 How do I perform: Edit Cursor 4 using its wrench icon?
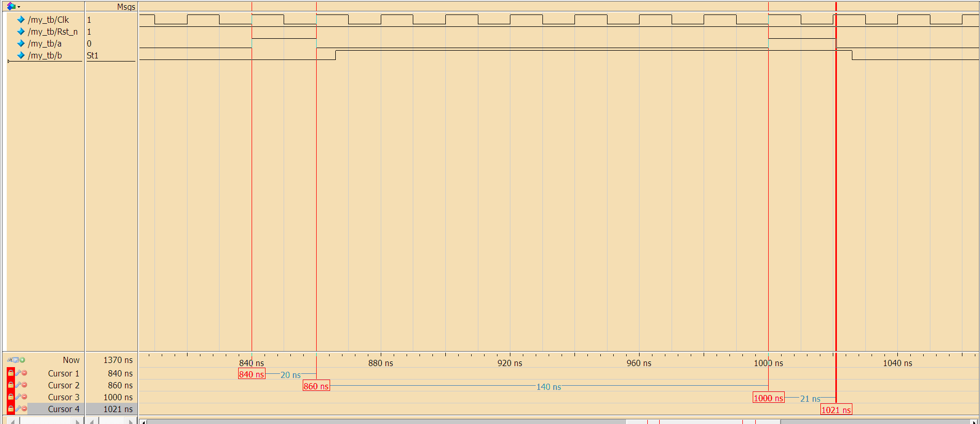coord(18,408)
